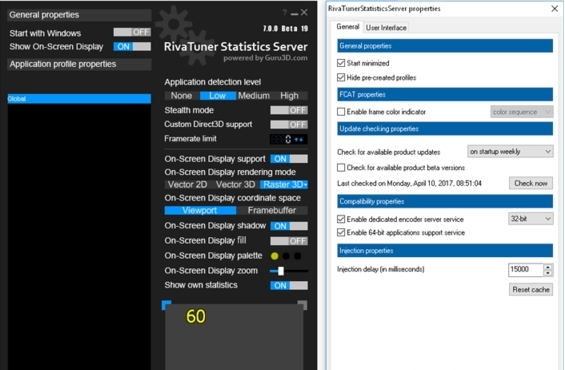The width and height of the screenshot is (565, 370).
Task: Toggle Custom Direct3D support switch
Action: point(289,125)
